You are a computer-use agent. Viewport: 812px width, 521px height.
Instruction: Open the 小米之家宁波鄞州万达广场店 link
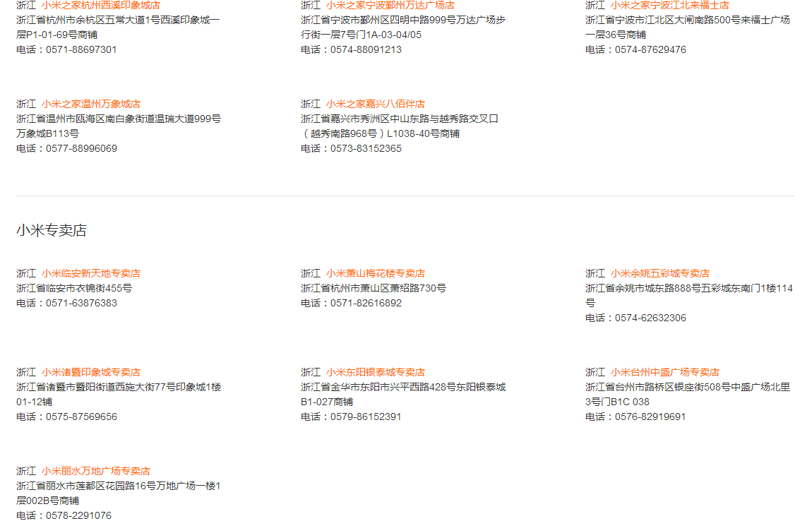point(390,5)
